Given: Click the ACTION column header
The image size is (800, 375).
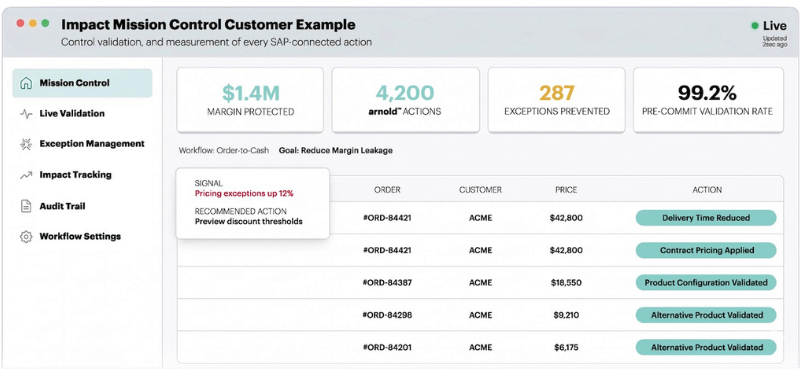Looking at the screenshot, I should [x=707, y=190].
